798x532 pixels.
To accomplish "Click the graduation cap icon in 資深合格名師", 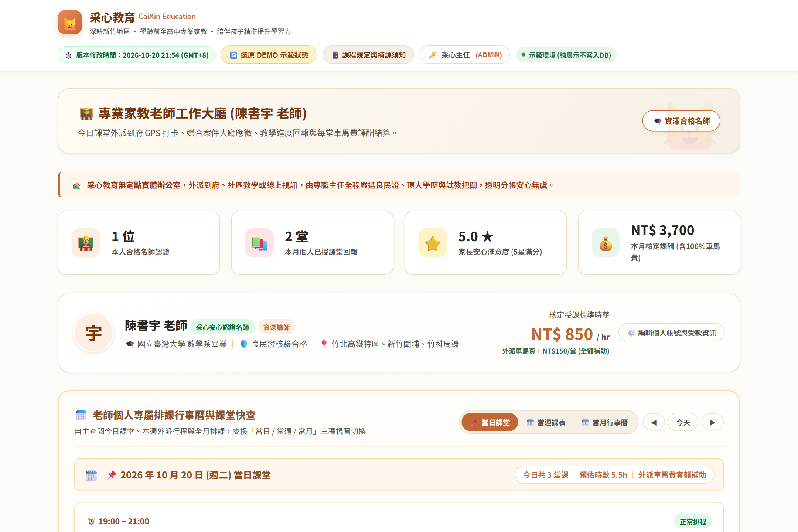I will coord(658,121).
